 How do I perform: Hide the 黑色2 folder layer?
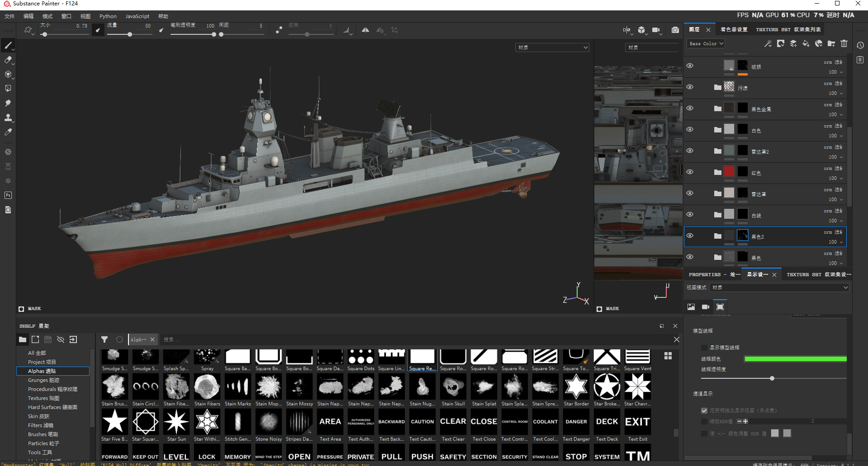point(690,235)
